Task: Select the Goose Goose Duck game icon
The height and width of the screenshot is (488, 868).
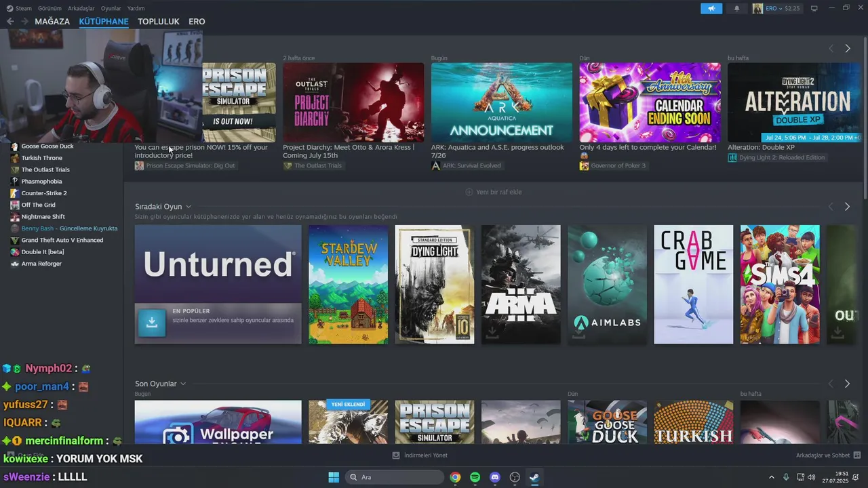Action: tap(15, 146)
